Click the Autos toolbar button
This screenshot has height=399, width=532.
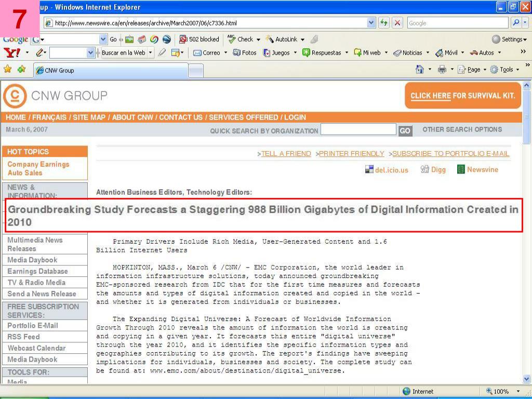coord(482,52)
